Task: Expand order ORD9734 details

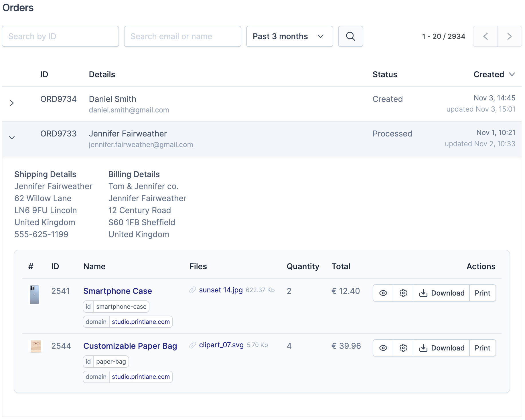Action: (12, 103)
